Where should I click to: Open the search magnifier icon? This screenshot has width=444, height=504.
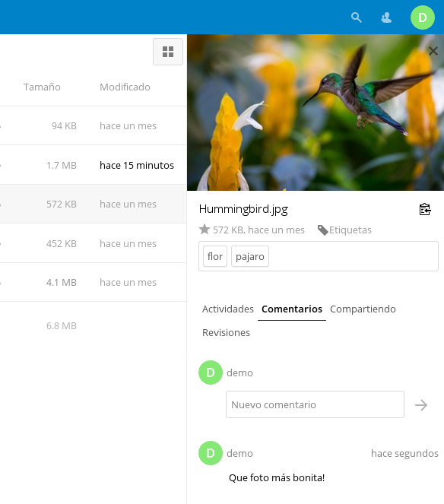click(x=357, y=17)
